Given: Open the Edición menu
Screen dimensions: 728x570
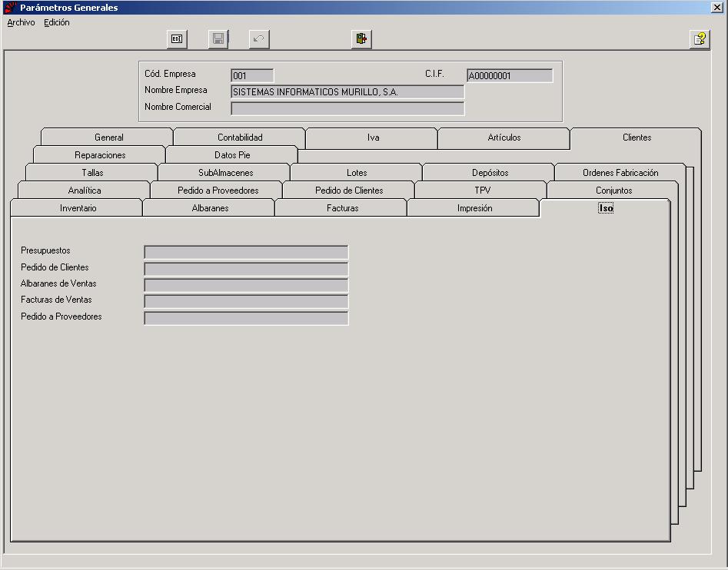Looking at the screenshot, I should [x=57, y=22].
